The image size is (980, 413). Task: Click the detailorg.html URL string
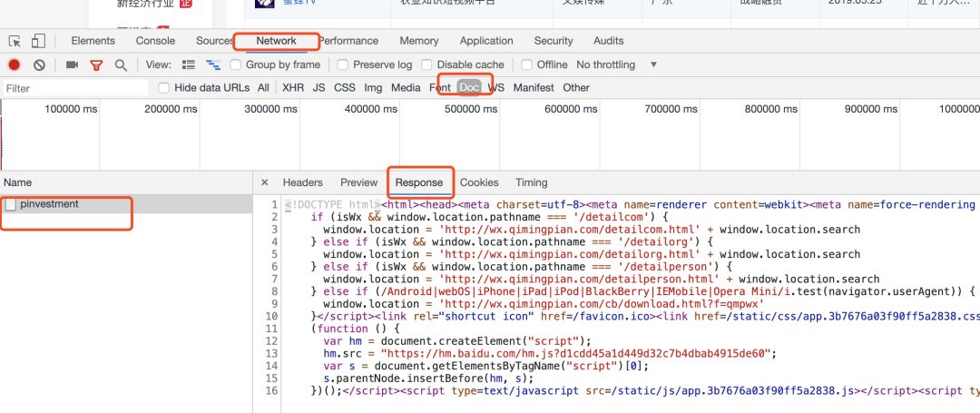(571, 254)
